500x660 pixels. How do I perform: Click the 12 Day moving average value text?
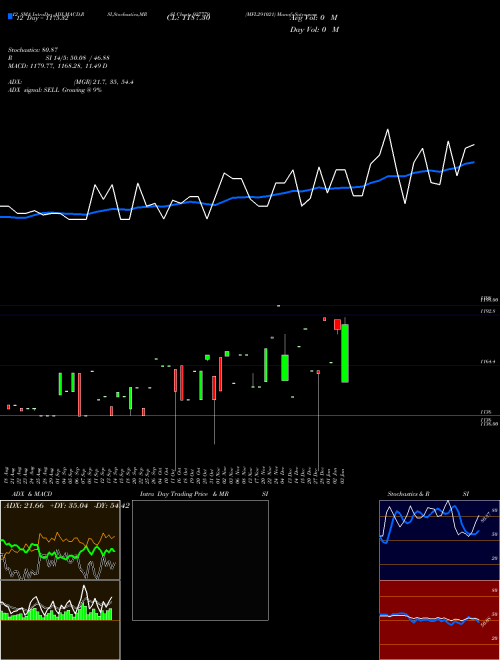tap(42, 18)
